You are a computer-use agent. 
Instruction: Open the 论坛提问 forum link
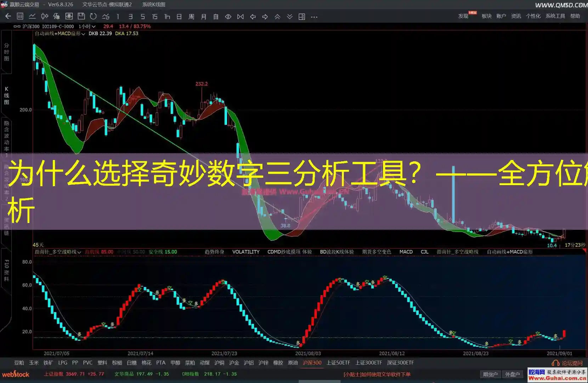click(x=567, y=363)
